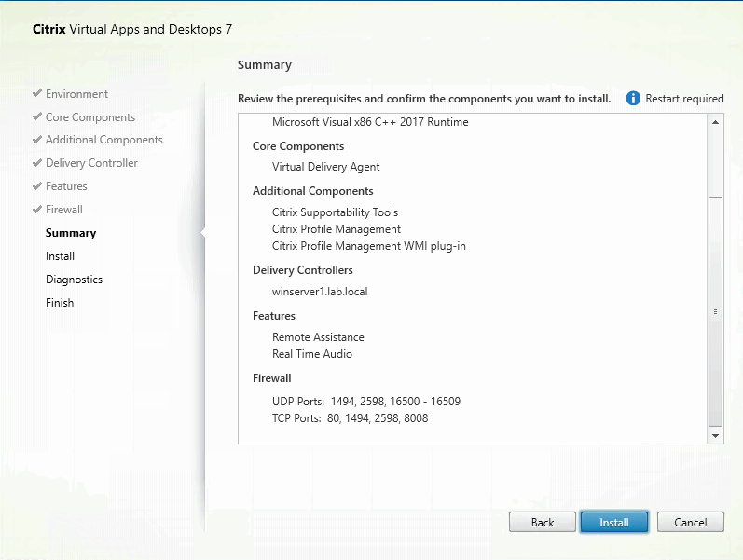Viewport: 743px width, 560px height.
Task: Select the Install step in sidebar
Action: (x=60, y=256)
